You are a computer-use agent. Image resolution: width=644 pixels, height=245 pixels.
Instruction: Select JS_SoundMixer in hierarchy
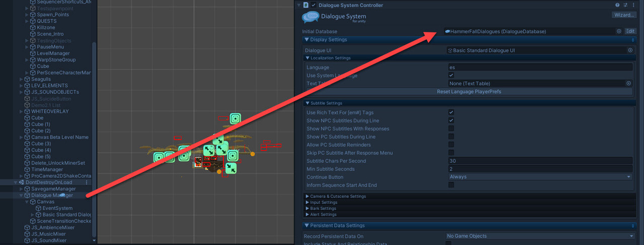coord(49,241)
